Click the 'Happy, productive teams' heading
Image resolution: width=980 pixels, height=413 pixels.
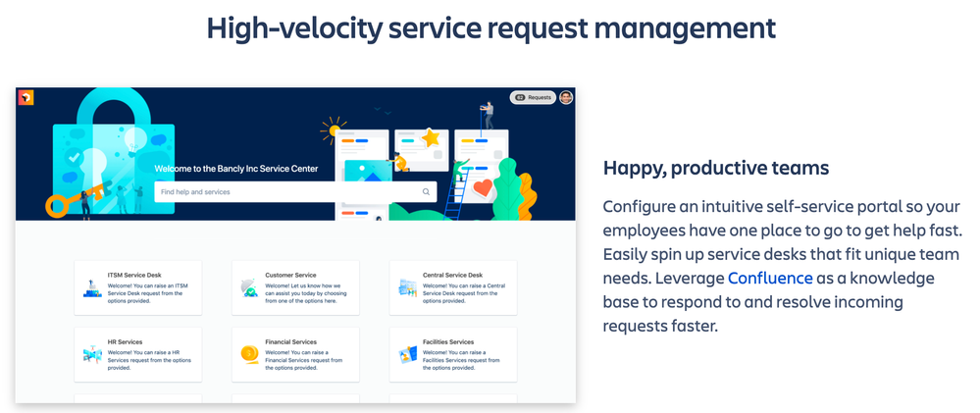click(x=716, y=168)
